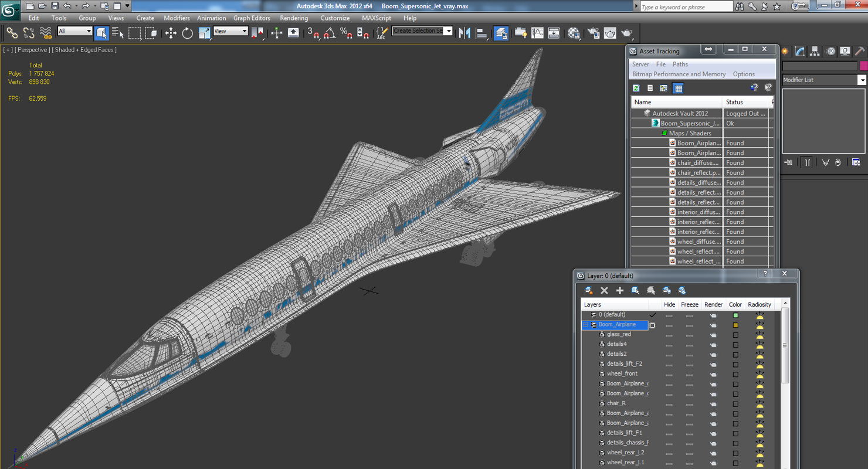Toggle Manage Layers button on main toolbar
Viewport: 868px width, 469px height.
point(501,33)
